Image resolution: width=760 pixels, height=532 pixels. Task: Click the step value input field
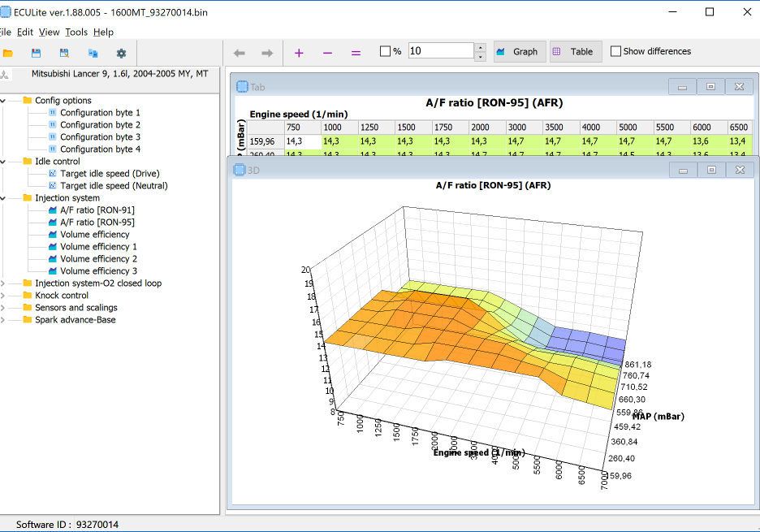pos(440,51)
